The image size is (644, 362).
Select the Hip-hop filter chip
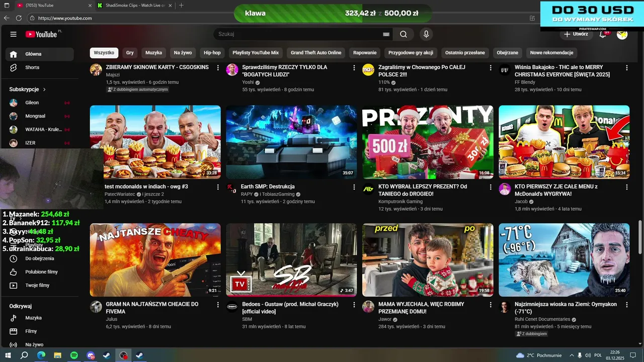[212, 53]
